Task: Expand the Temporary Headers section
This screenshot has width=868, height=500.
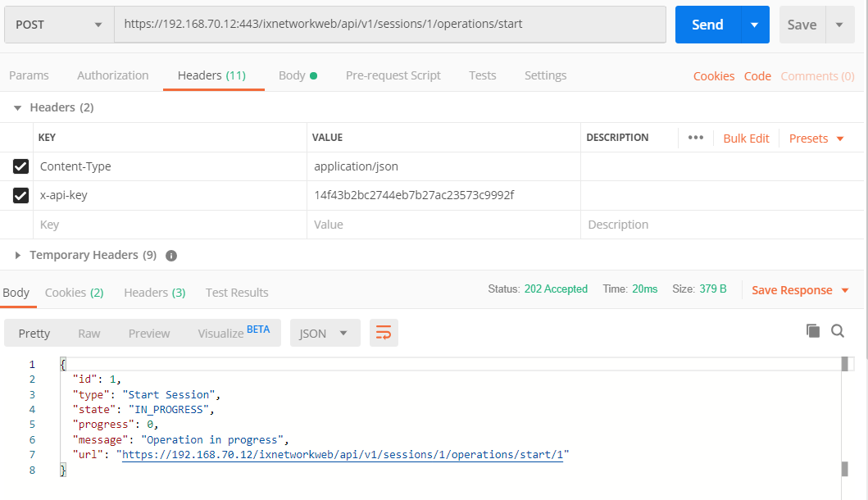Action: pyautogui.click(x=18, y=255)
